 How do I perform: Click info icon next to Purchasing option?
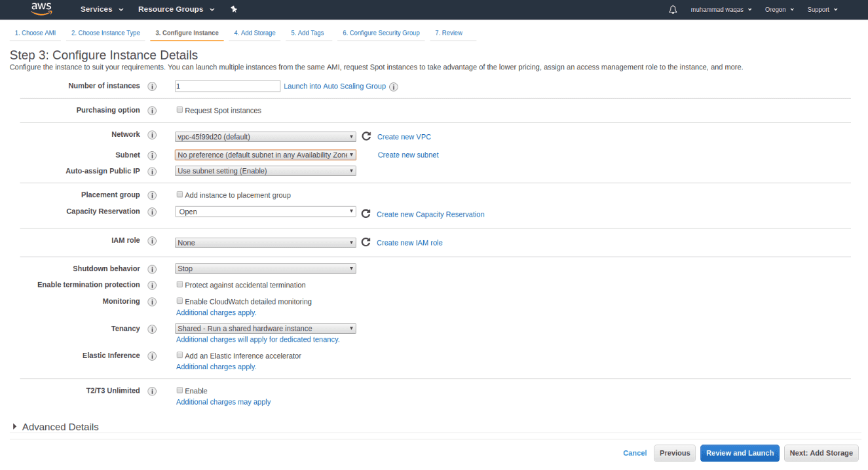(152, 111)
